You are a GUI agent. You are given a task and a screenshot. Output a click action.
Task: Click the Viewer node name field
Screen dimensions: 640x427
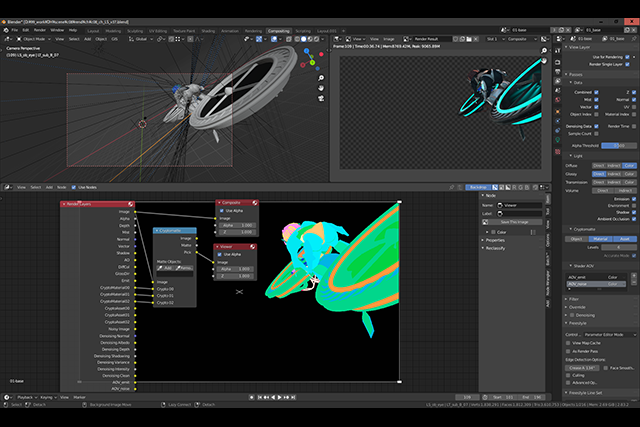518,204
